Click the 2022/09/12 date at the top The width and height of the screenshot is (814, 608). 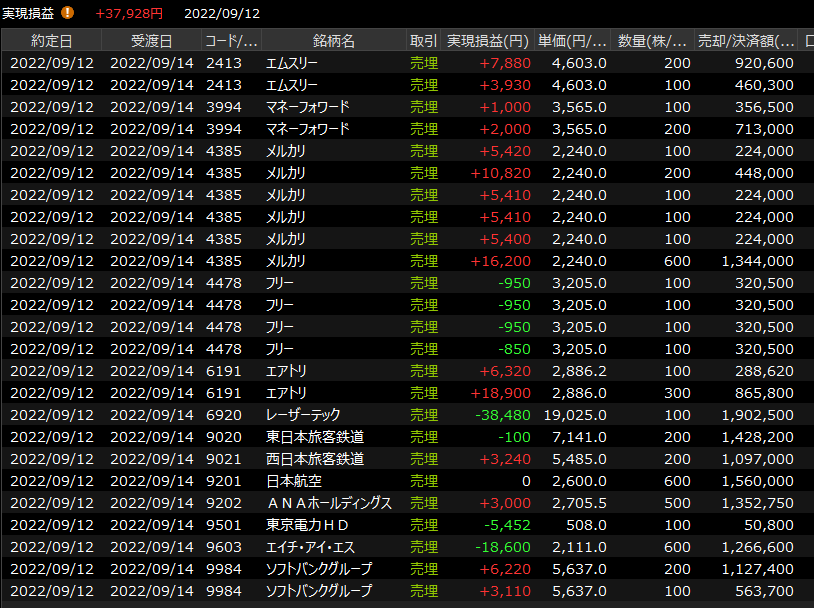point(222,13)
